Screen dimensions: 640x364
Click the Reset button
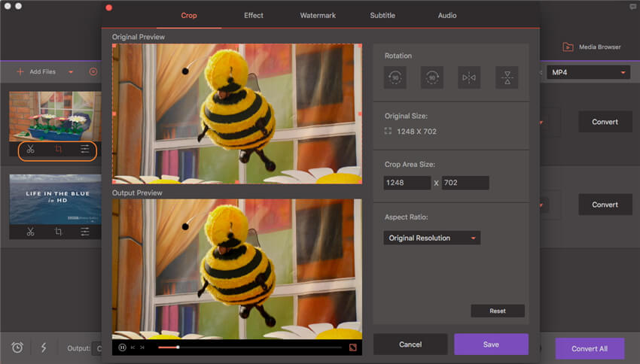[x=498, y=311]
